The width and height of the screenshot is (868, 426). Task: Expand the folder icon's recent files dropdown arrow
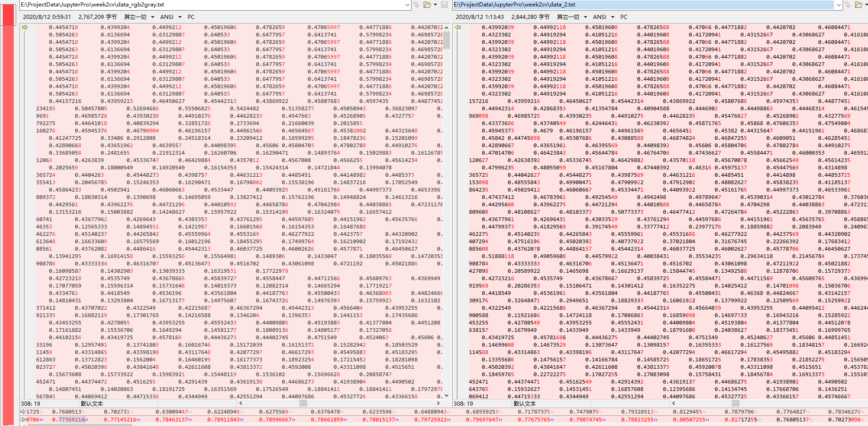click(x=435, y=5)
